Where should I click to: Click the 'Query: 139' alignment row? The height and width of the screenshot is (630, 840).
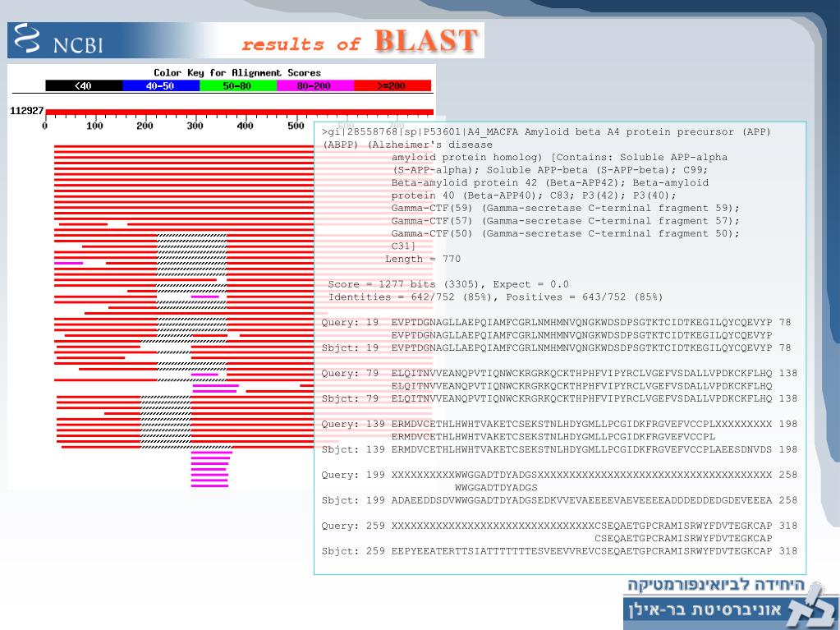point(559,424)
